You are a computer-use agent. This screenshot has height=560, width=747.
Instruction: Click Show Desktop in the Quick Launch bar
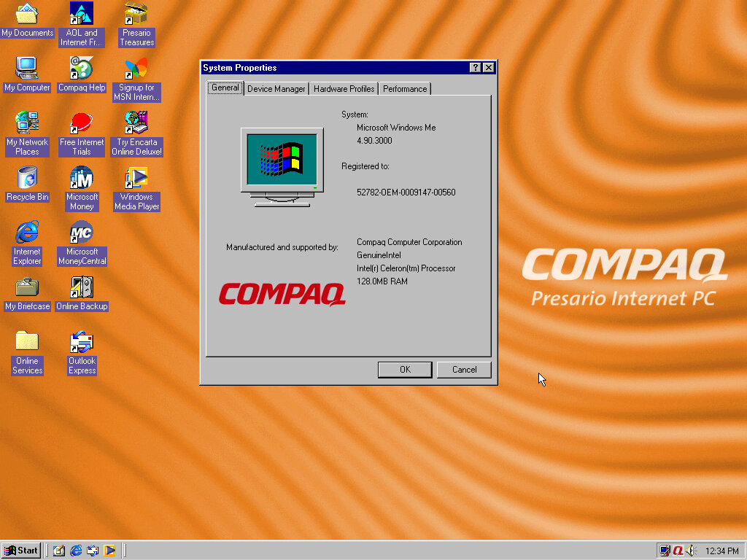tap(58, 551)
